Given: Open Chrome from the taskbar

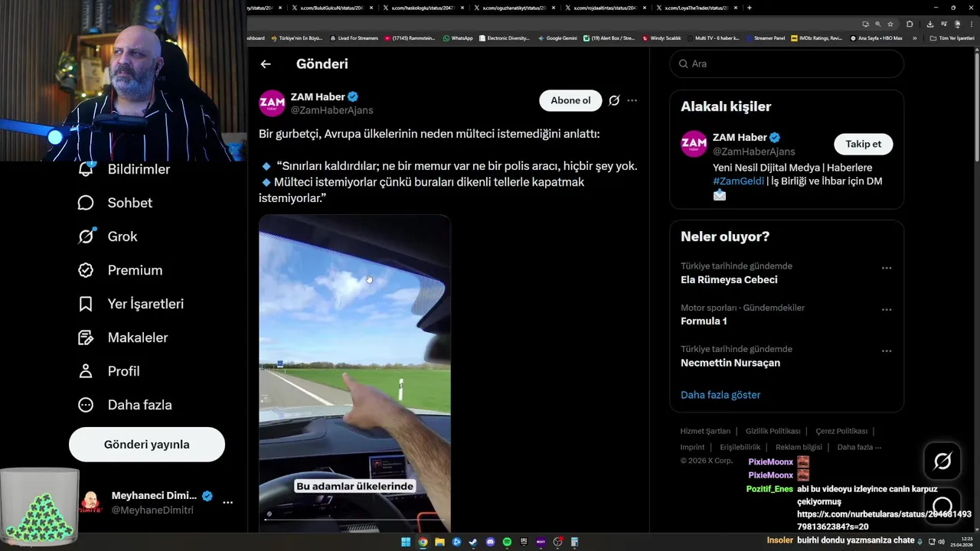Looking at the screenshot, I should pyautogui.click(x=423, y=542).
